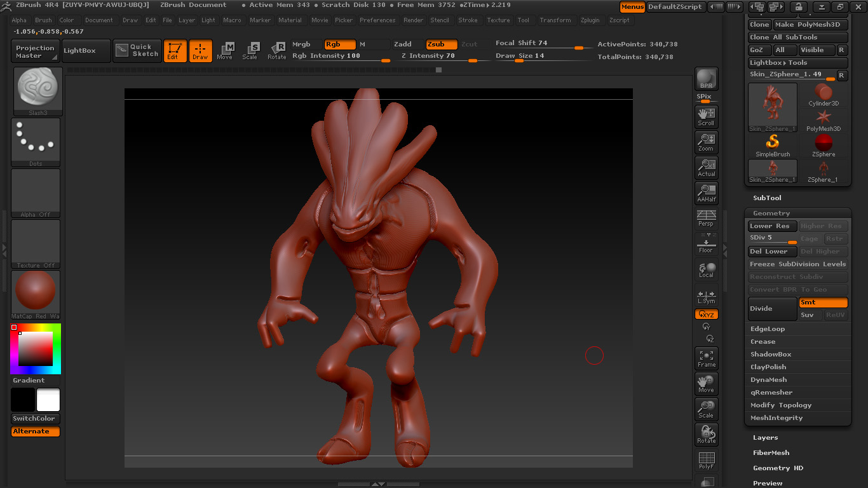Click the Quick Sketch button
The image size is (868, 488).
pos(137,51)
